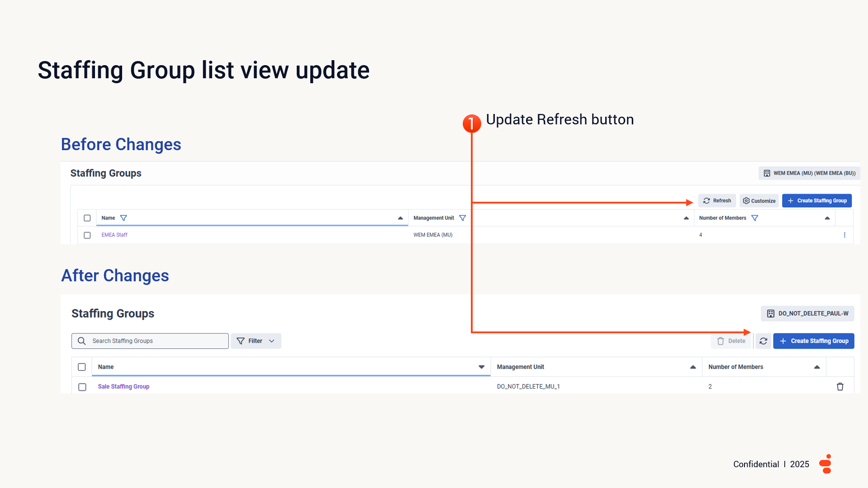This screenshot has width=868, height=488.
Task: Open the Sale Staffing Group link
Action: 123,387
